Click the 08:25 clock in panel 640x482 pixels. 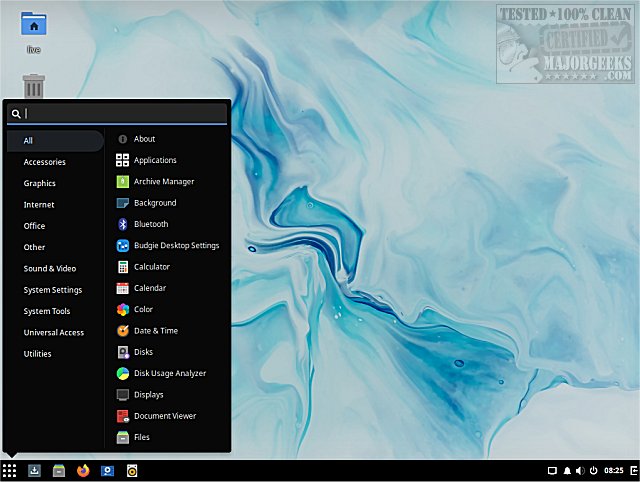613,471
